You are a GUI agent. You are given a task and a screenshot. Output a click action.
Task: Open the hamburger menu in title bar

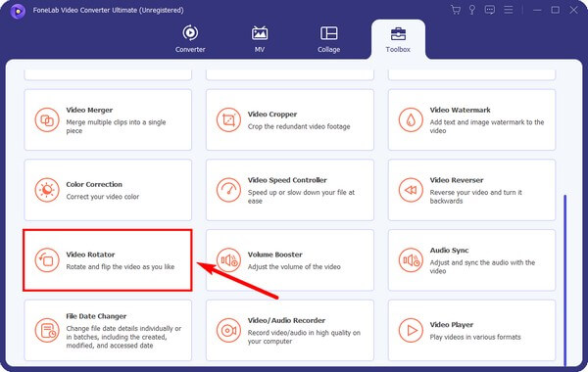(508, 10)
